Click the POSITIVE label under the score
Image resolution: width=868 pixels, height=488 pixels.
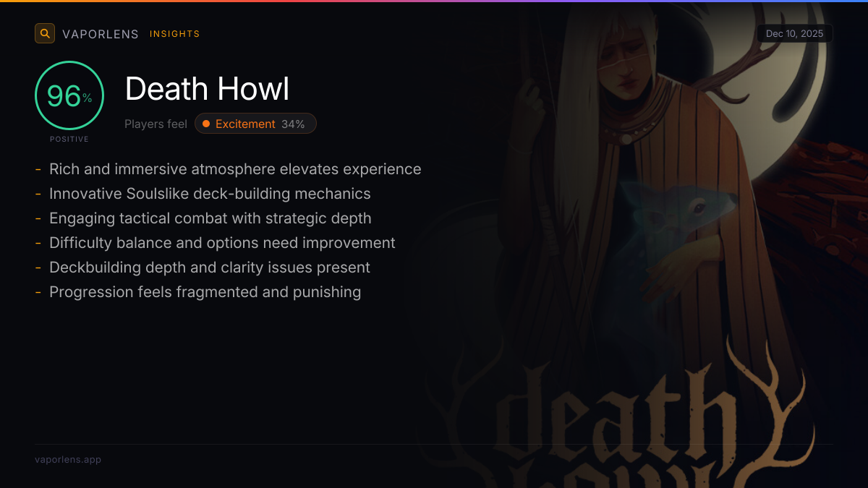69,139
